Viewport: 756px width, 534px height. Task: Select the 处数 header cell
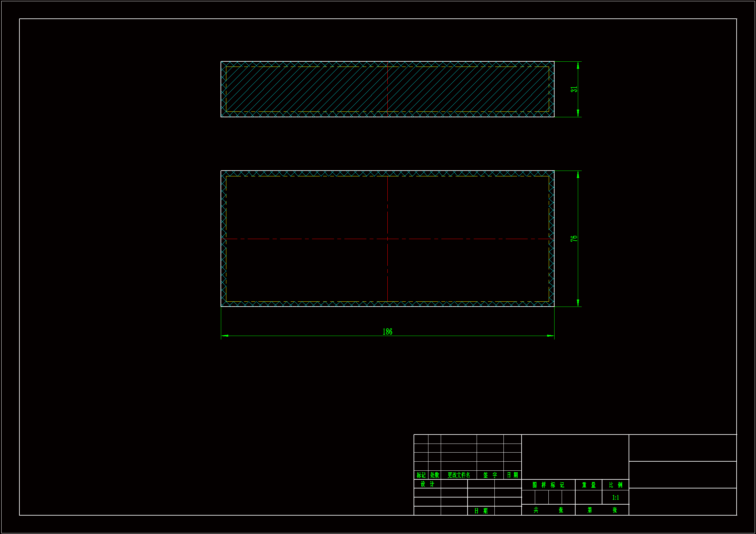(434, 475)
